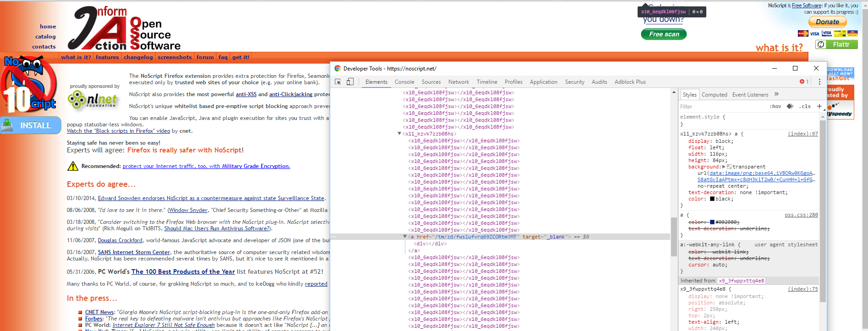Click the FlashGot download banner
The image size is (868, 331).
[x=840, y=74]
